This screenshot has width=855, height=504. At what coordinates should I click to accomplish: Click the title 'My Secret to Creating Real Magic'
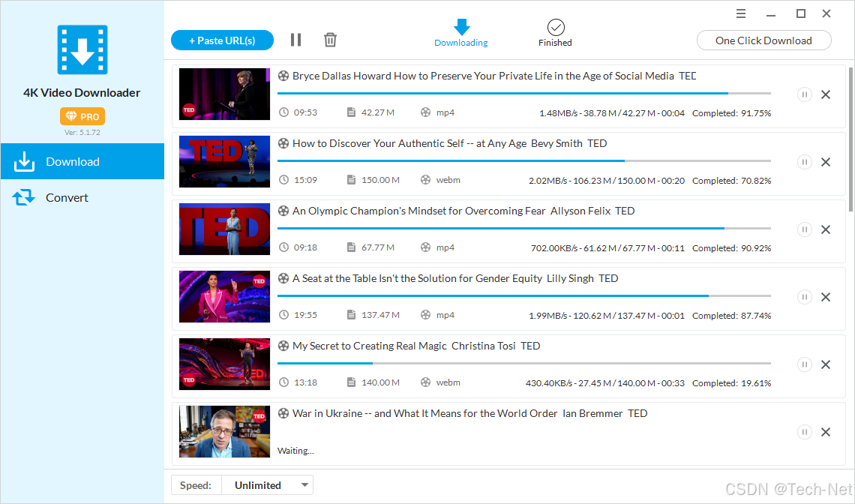pyautogui.click(x=416, y=346)
